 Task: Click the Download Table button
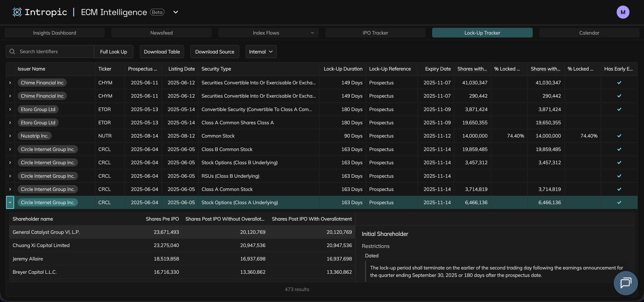point(162,52)
